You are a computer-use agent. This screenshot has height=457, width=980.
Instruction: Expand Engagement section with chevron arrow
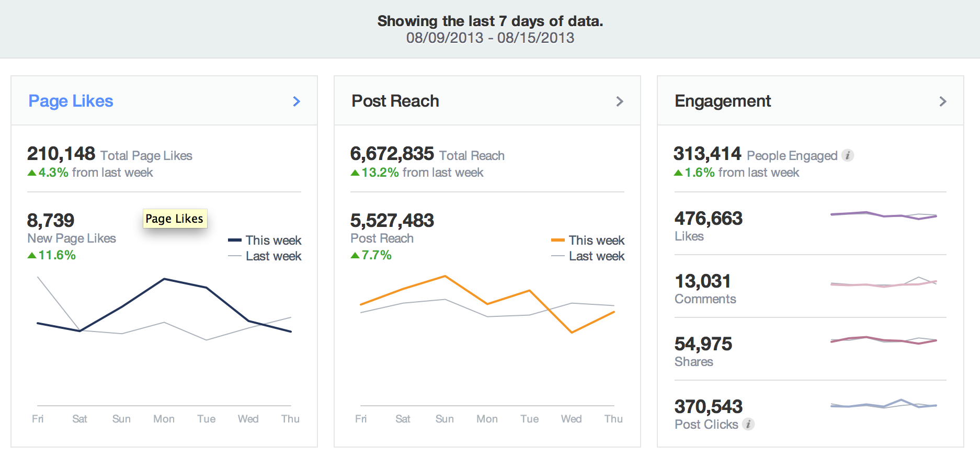(x=943, y=101)
